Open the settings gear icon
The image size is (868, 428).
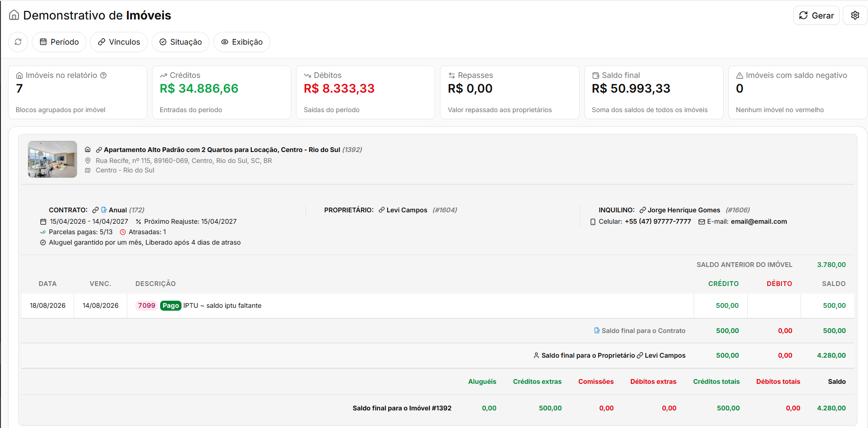click(855, 15)
